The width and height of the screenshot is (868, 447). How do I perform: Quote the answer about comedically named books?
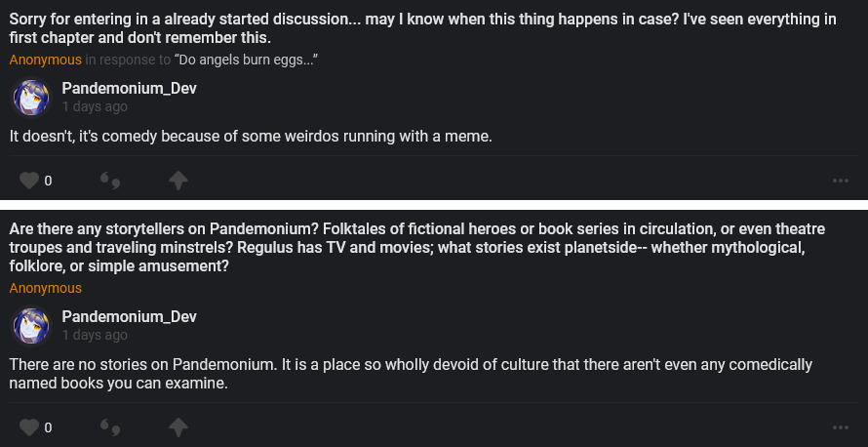pos(110,427)
